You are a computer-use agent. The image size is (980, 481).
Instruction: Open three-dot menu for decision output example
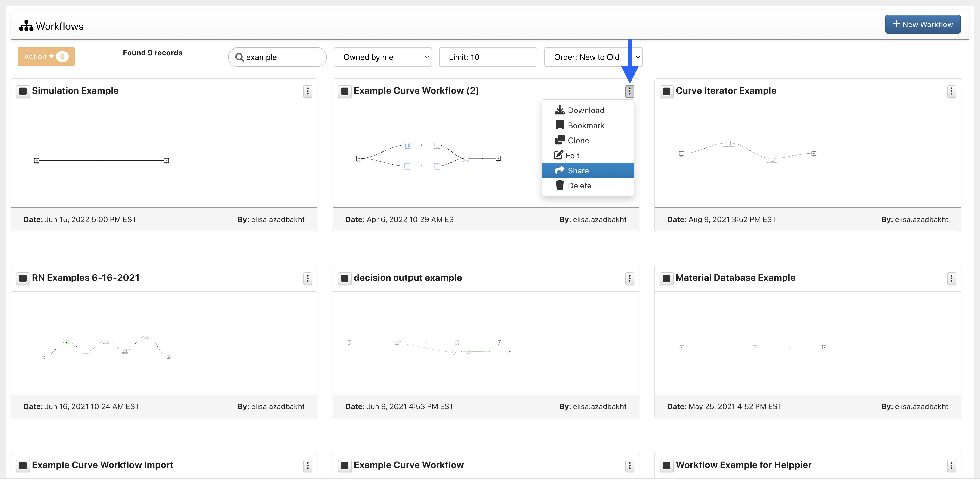tap(629, 278)
